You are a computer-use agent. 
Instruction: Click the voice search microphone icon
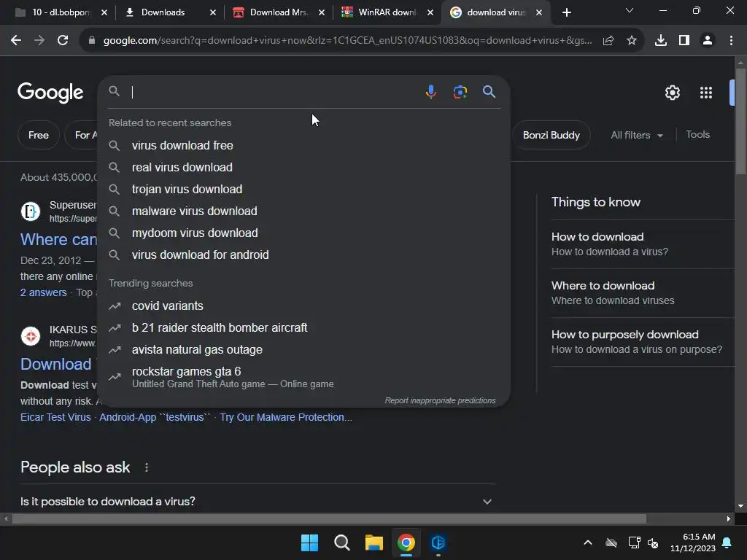click(x=430, y=91)
